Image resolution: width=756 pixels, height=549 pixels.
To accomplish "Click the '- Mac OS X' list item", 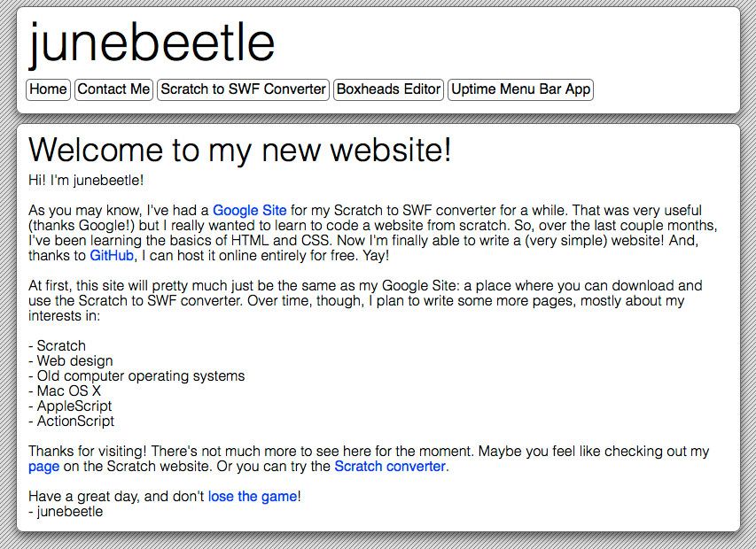I will point(65,391).
